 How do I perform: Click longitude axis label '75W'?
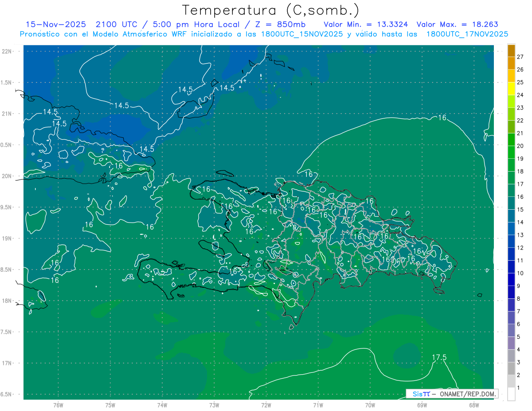(110, 405)
